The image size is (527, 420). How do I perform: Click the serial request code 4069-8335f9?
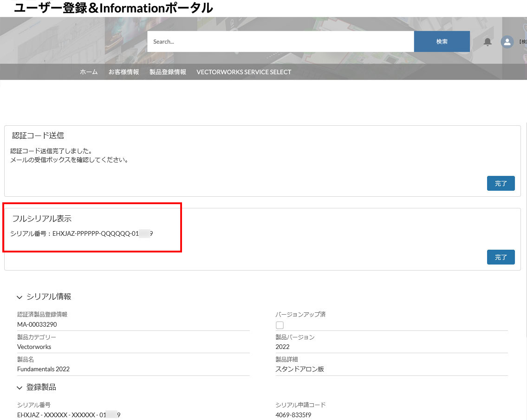click(x=293, y=415)
